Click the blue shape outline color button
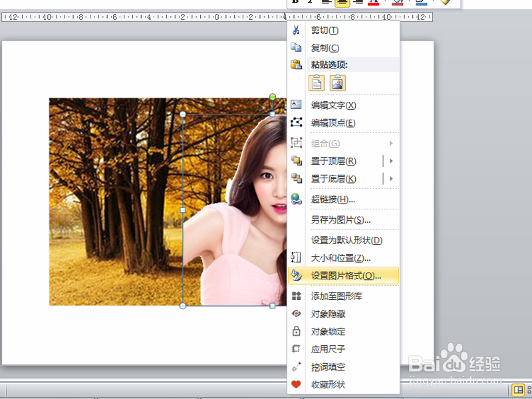532x399 pixels. (x=421, y=2)
